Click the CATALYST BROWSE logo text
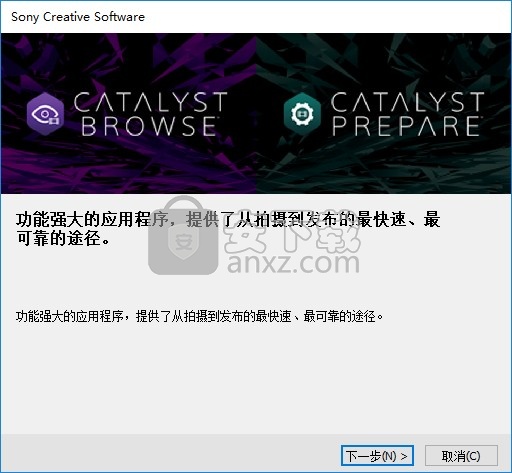The height and width of the screenshot is (473, 512). (x=150, y=114)
